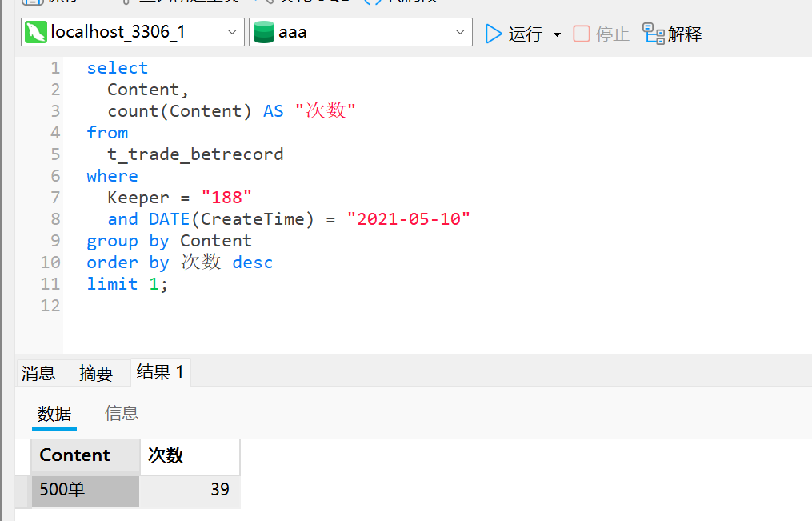Switch to the 信息 sub-tab

(122, 413)
